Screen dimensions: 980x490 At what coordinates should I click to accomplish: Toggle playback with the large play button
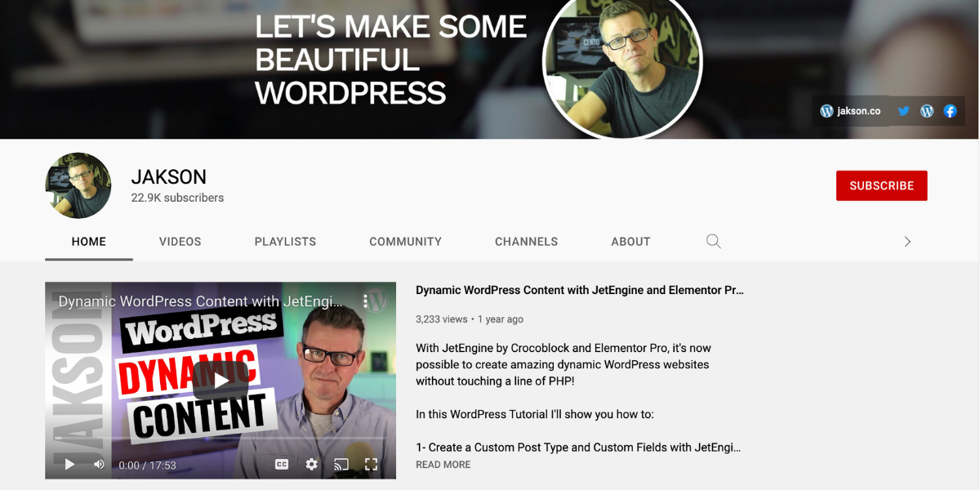(x=220, y=380)
